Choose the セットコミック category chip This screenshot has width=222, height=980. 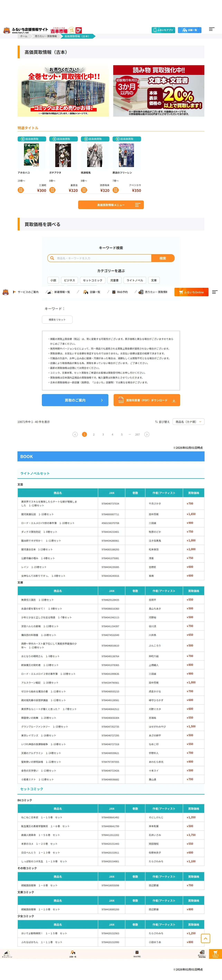93,280
